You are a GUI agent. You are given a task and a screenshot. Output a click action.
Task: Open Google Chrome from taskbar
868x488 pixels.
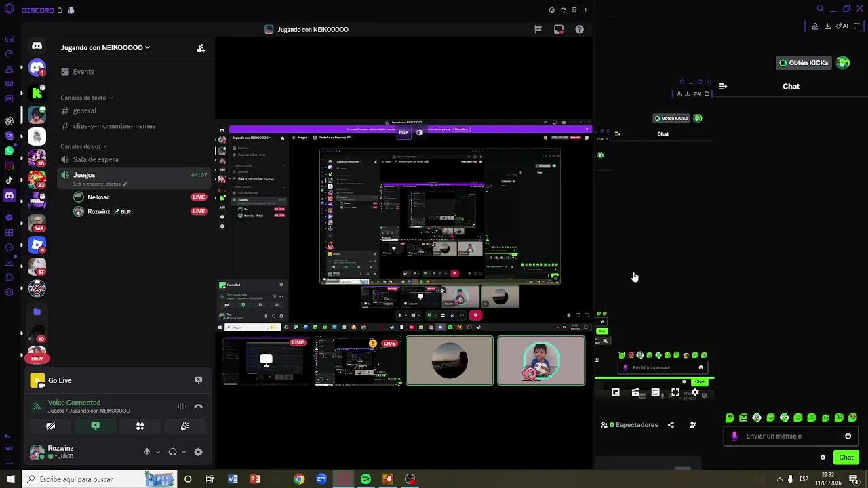(x=299, y=479)
